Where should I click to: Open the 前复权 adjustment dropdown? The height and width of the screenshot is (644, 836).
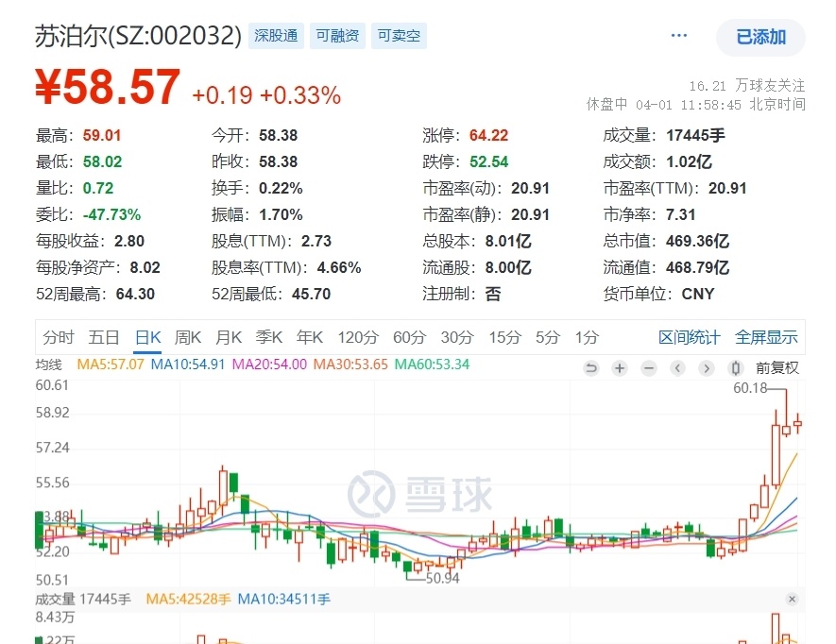click(x=776, y=368)
